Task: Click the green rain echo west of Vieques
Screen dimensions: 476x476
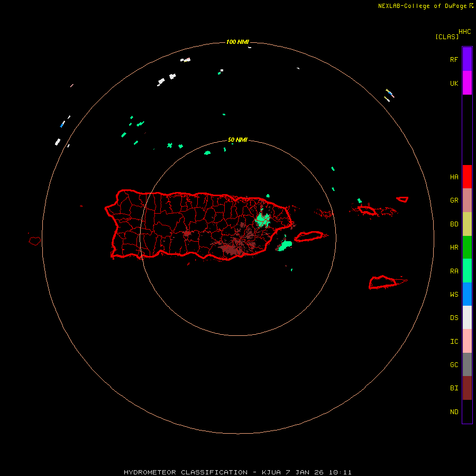Action: pyautogui.click(x=285, y=245)
